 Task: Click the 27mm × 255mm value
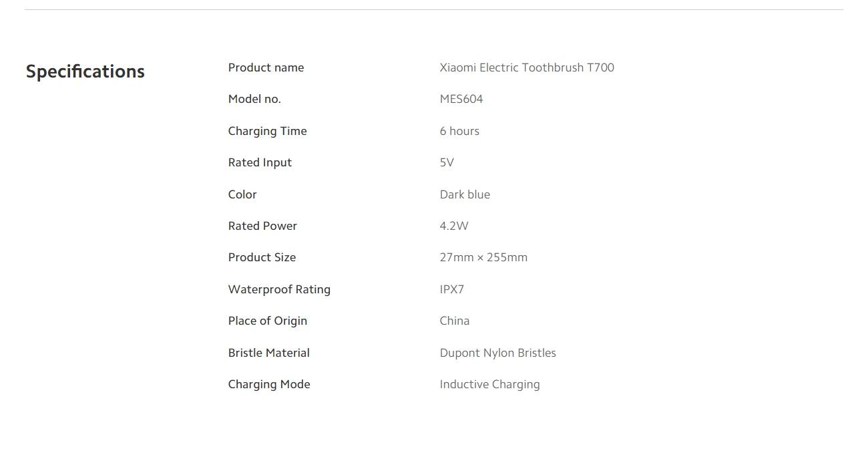(x=483, y=257)
